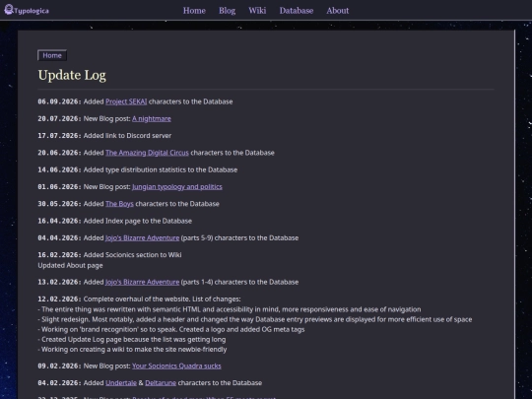Open the Wiki navigation item
Screen dimensions: 532x399
[x=257, y=11]
